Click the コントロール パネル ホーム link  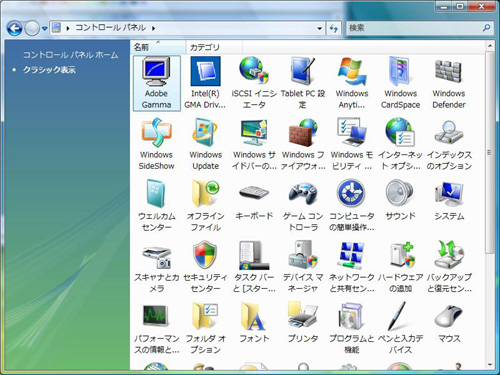[70, 55]
